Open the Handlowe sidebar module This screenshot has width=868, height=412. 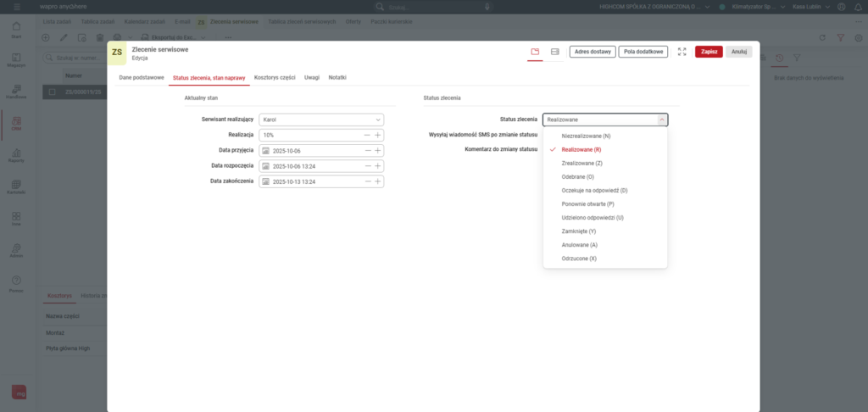17,92
